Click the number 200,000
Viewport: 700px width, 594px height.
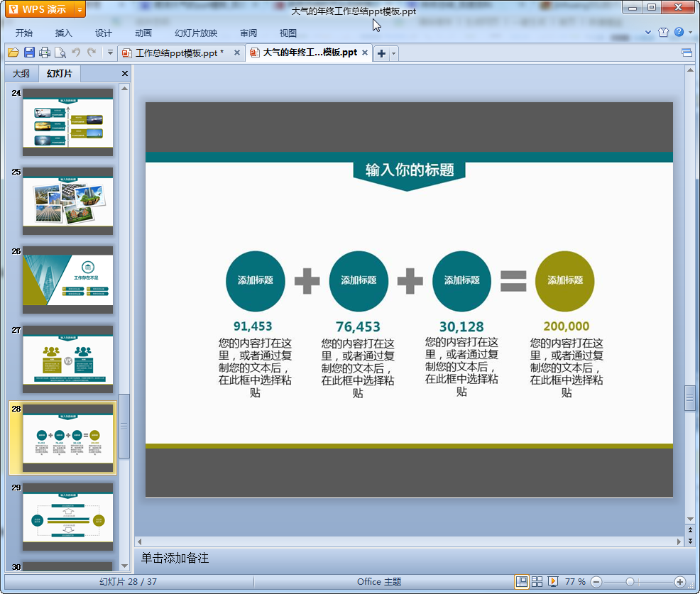567,326
